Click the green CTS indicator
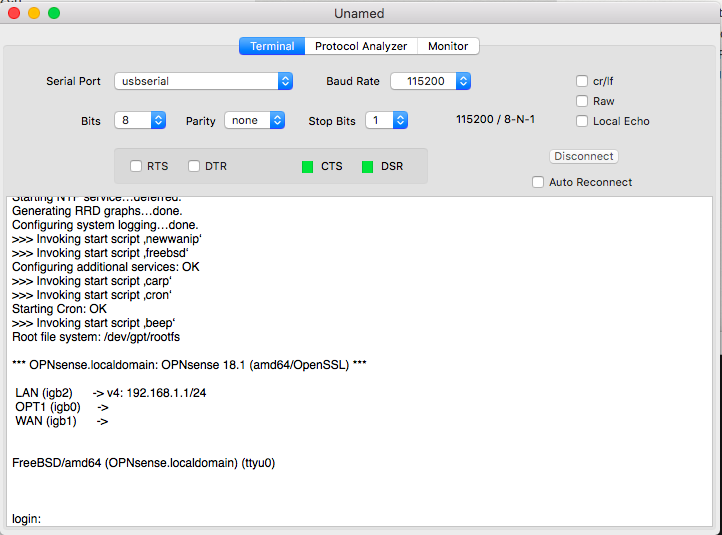The height and width of the screenshot is (535, 722). (x=308, y=167)
